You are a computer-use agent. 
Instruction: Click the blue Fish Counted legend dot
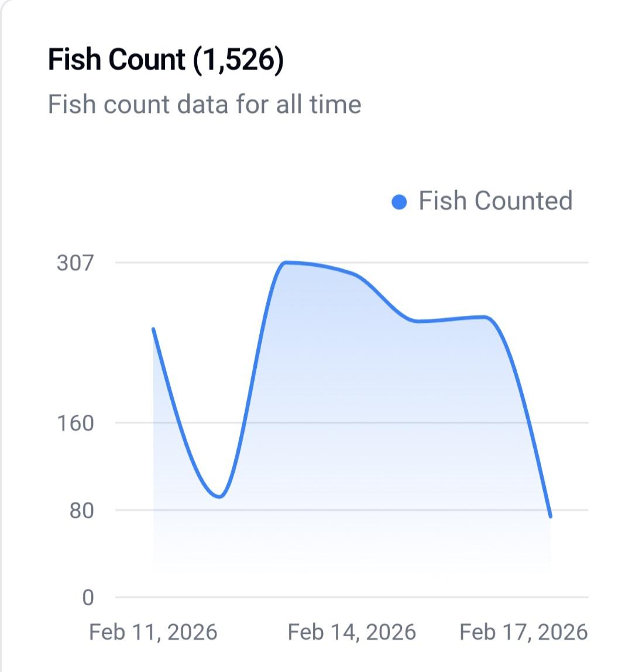399,202
